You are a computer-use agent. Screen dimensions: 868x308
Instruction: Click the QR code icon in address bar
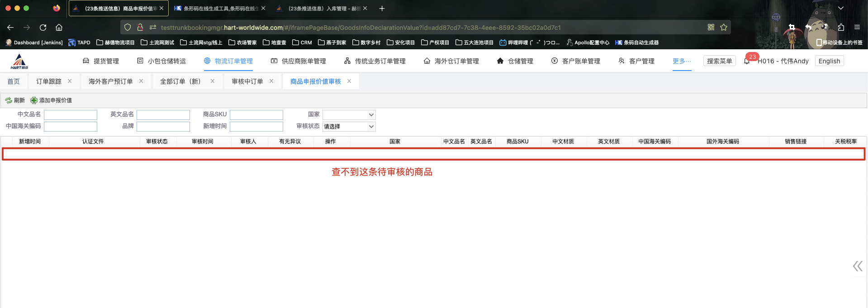pyautogui.click(x=711, y=28)
